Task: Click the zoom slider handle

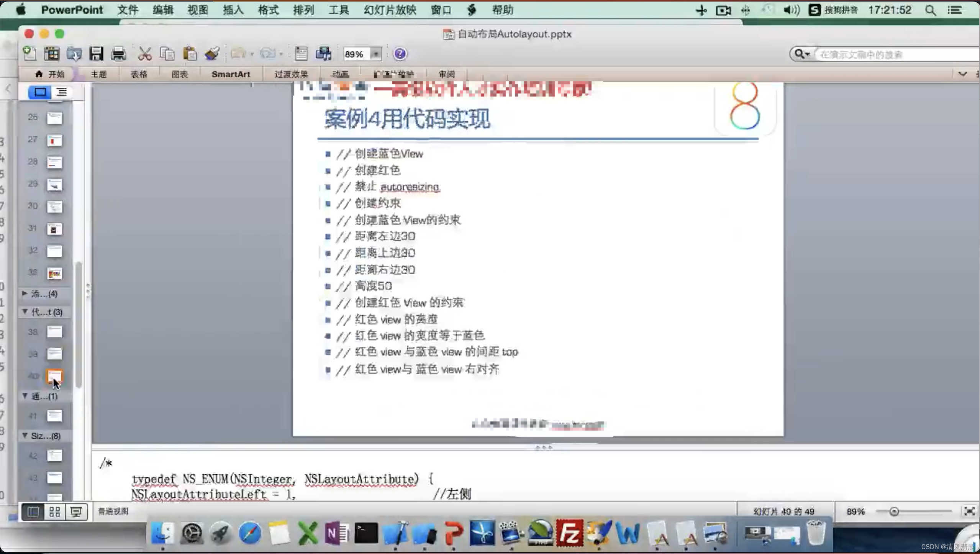Action: pos(894,511)
